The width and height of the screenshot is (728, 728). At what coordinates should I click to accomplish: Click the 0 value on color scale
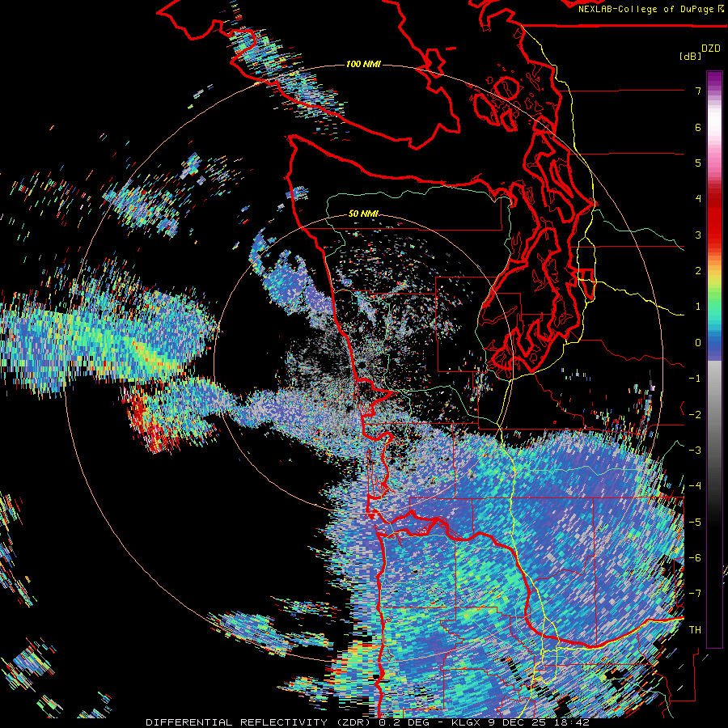[698, 343]
